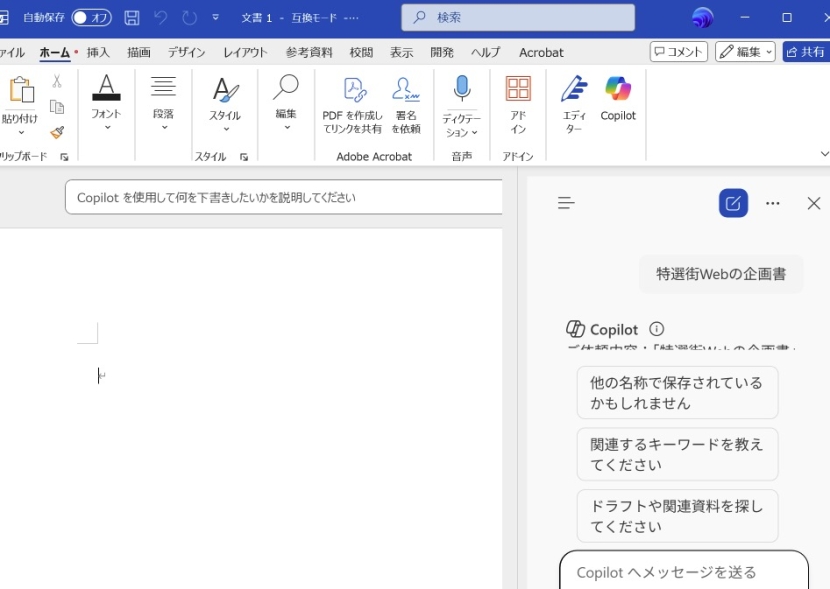Select suggestion '関連するキーワードを教えてください'

click(x=677, y=454)
